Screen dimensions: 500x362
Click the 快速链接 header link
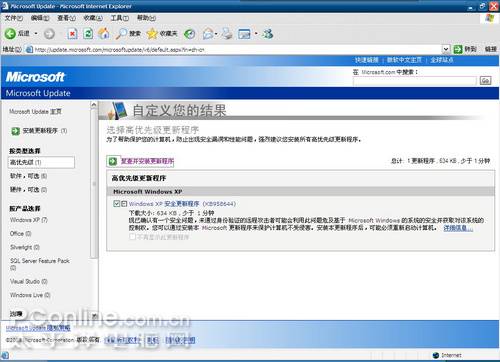367,60
